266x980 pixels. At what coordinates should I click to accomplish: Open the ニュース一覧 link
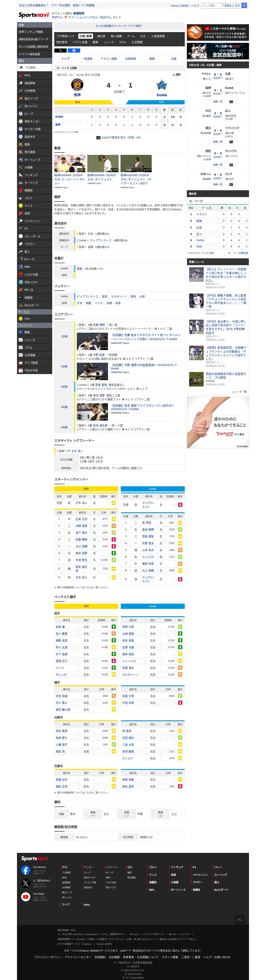239,391
